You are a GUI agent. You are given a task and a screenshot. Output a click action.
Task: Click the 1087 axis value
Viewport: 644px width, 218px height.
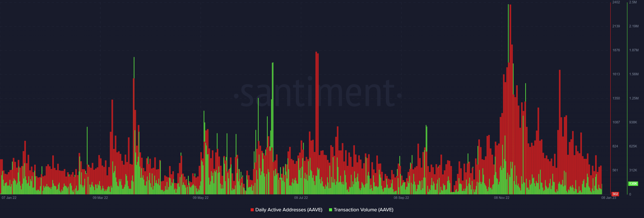tap(616, 122)
